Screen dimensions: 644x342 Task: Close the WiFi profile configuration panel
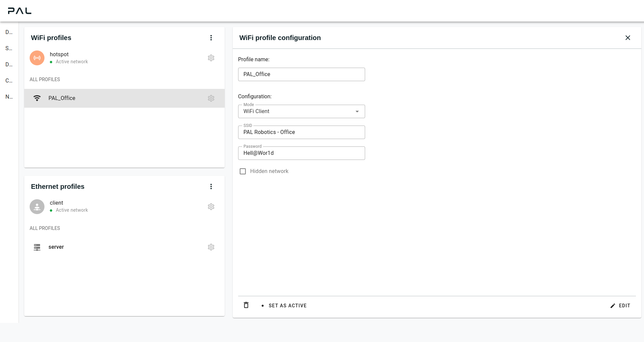pyautogui.click(x=627, y=38)
